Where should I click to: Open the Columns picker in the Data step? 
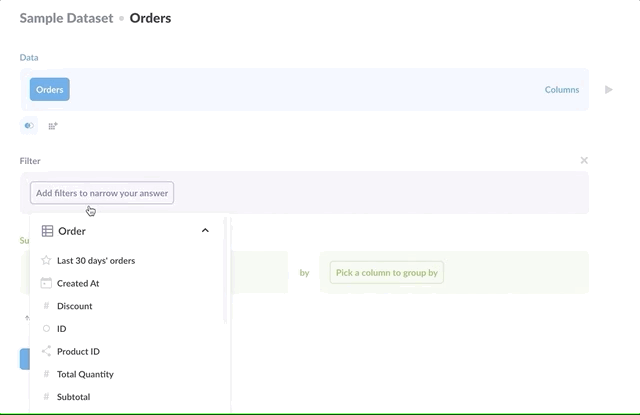point(561,90)
